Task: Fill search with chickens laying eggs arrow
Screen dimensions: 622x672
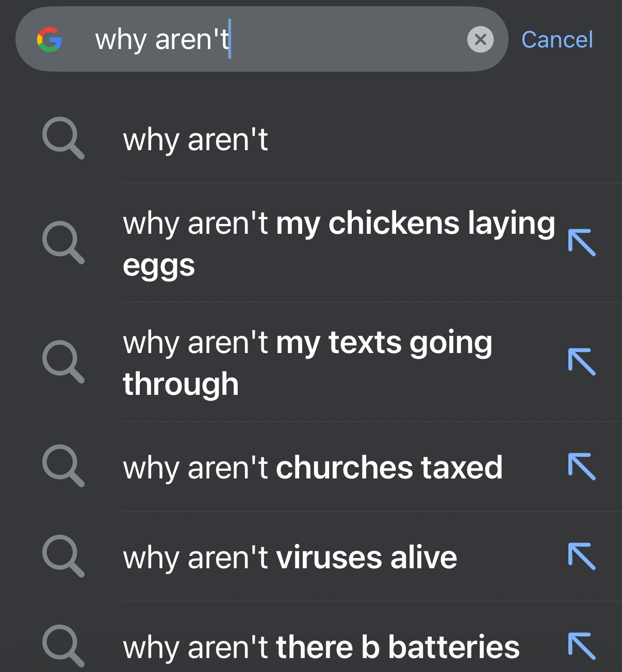Action: click(582, 242)
